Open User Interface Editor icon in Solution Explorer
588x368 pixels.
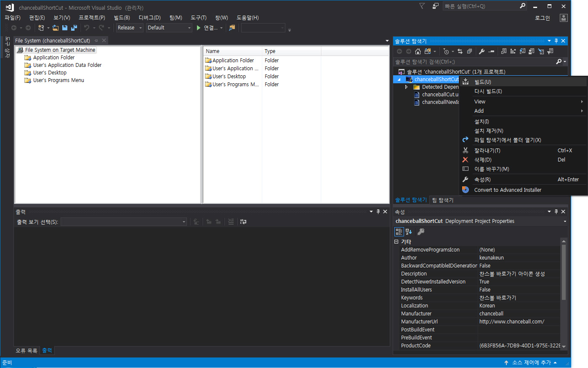pos(532,51)
